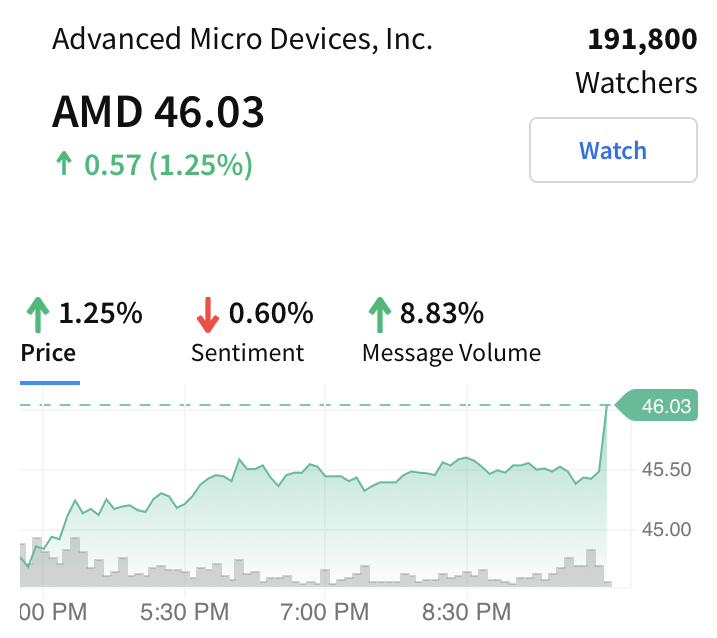717x638 pixels.
Task: Click the green up arrow beside 8.83%
Action: coord(379,315)
